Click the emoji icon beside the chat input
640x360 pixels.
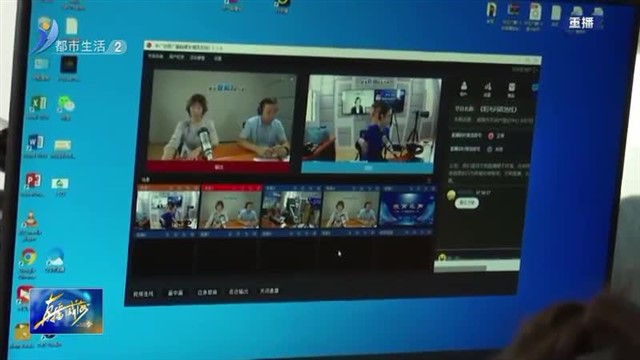[x=442, y=257]
